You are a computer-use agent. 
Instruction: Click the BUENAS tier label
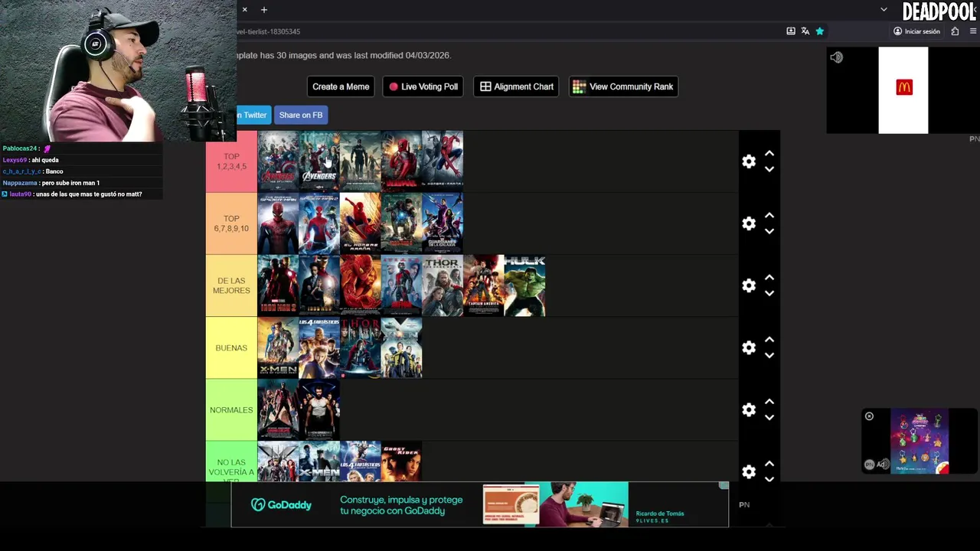(231, 347)
